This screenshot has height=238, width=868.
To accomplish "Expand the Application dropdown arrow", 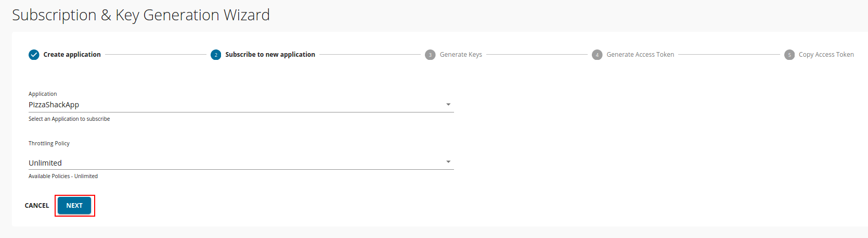I will coord(448,105).
